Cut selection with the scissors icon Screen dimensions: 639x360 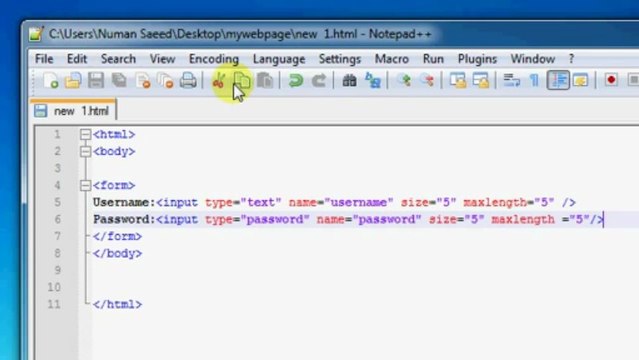(218, 80)
